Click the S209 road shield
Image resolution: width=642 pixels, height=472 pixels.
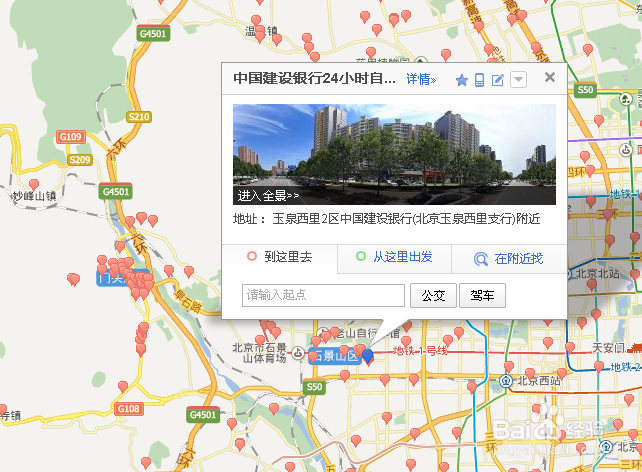coord(79,160)
